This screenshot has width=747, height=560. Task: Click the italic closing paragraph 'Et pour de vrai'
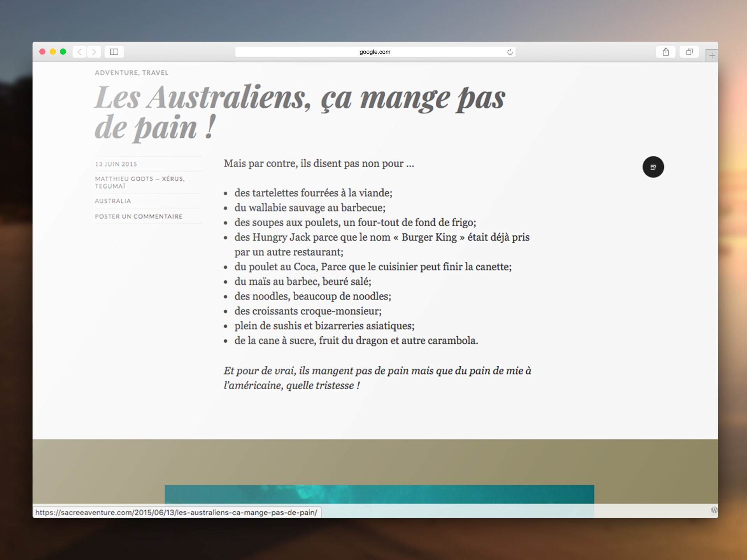coord(377,378)
